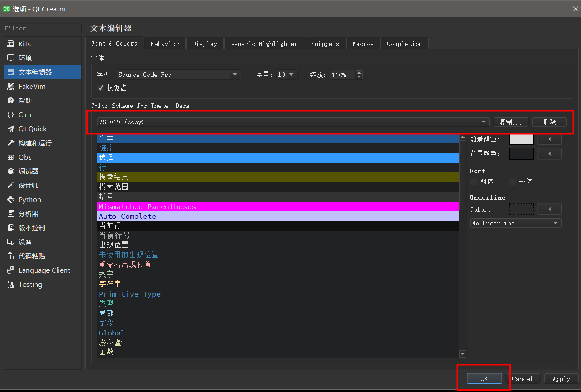Open the 背景颜色 background color swatch
The width and height of the screenshot is (581, 392).
pyautogui.click(x=521, y=153)
